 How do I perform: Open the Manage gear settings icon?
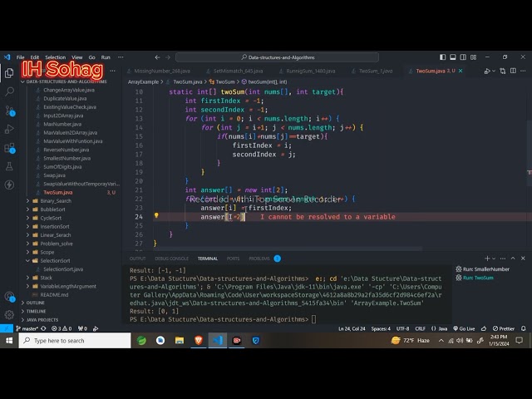click(9, 314)
